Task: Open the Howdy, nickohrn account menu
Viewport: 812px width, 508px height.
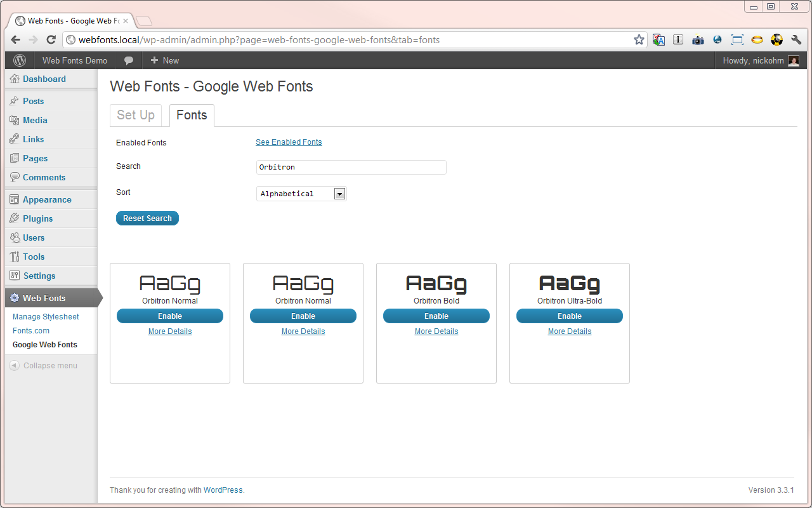Action: click(761, 60)
